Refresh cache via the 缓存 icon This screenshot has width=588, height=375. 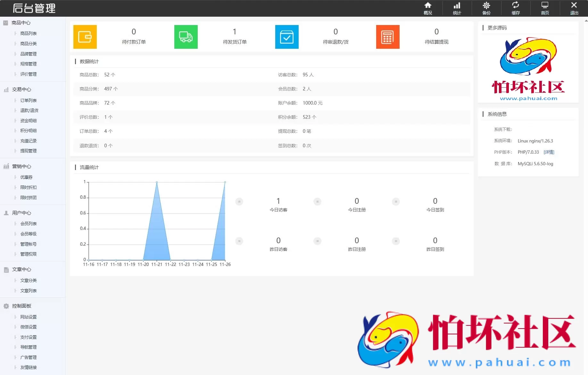(516, 8)
